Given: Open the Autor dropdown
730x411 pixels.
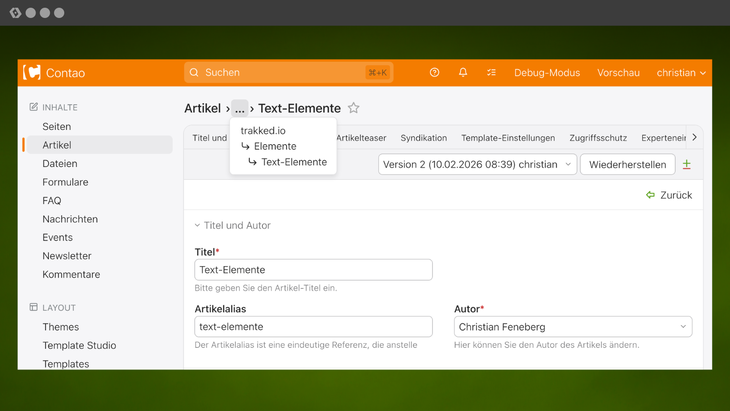Looking at the screenshot, I should pyautogui.click(x=572, y=327).
